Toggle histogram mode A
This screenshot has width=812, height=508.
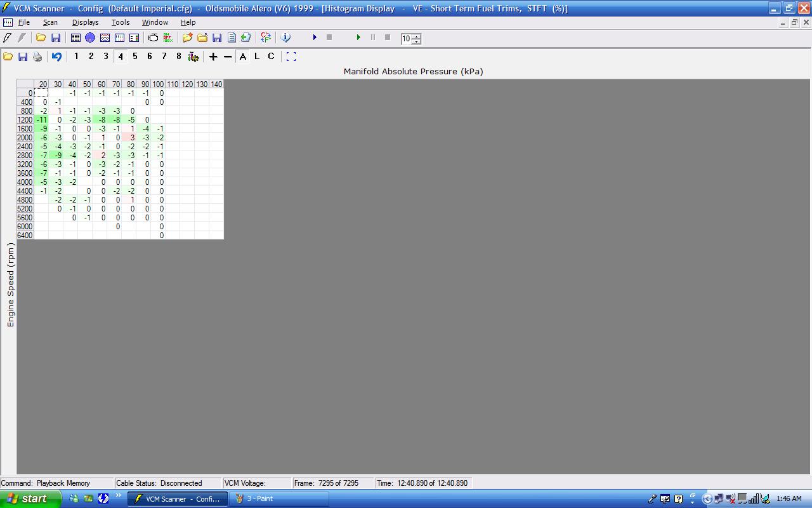pos(243,57)
